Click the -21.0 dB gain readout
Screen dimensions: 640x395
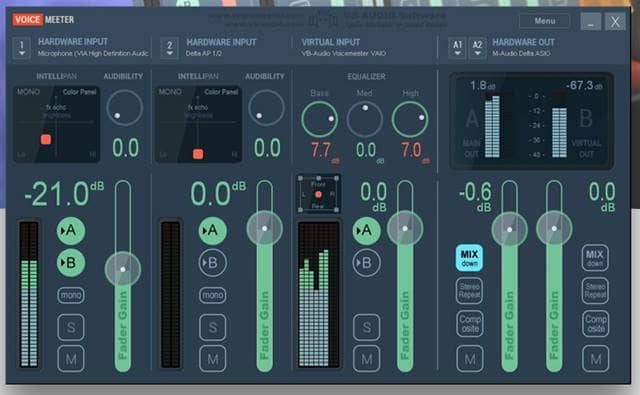tap(64, 194)
